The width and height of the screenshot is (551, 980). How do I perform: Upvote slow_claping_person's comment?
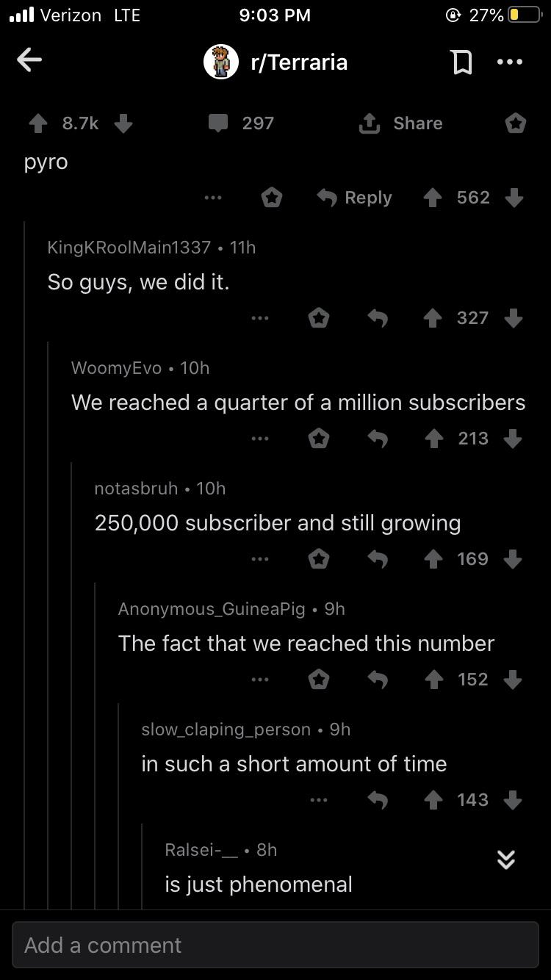(x=433, y=799)
